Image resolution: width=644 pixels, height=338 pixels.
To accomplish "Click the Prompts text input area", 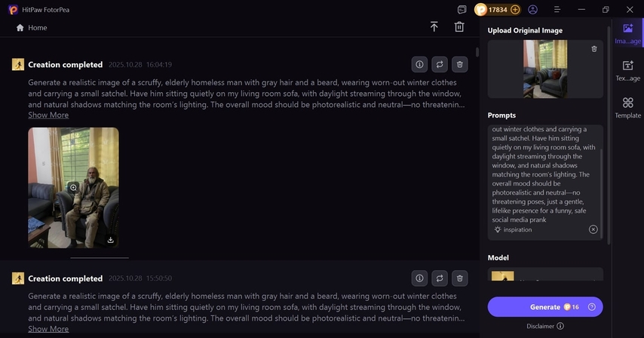I will (x=543, y=174).
